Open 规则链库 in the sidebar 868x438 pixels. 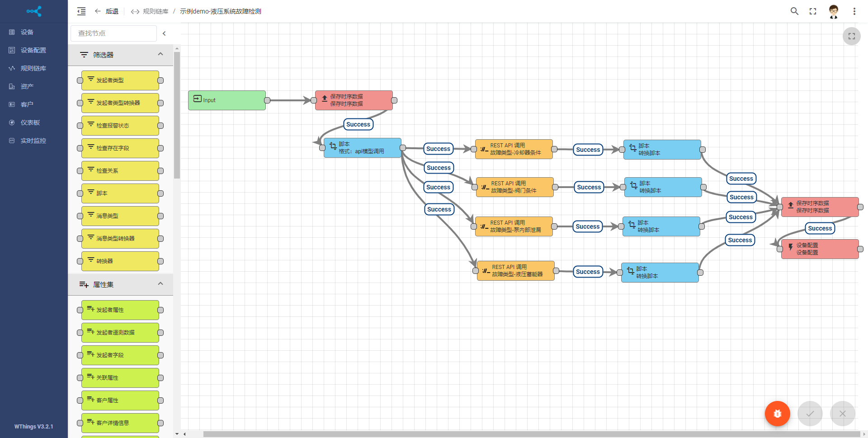tap(34, 68)
